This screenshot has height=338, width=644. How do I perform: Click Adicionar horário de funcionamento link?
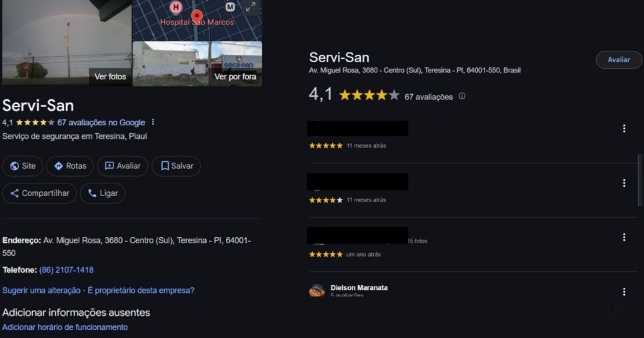pos(65,327)
